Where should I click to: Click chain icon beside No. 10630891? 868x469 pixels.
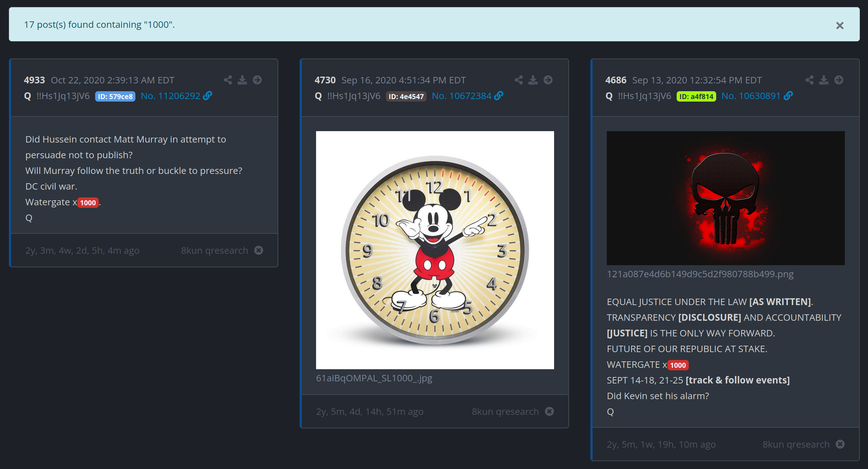[788, 96]
